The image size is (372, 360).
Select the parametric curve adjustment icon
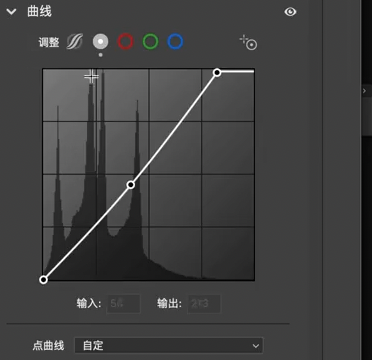(x=74, y=42)
